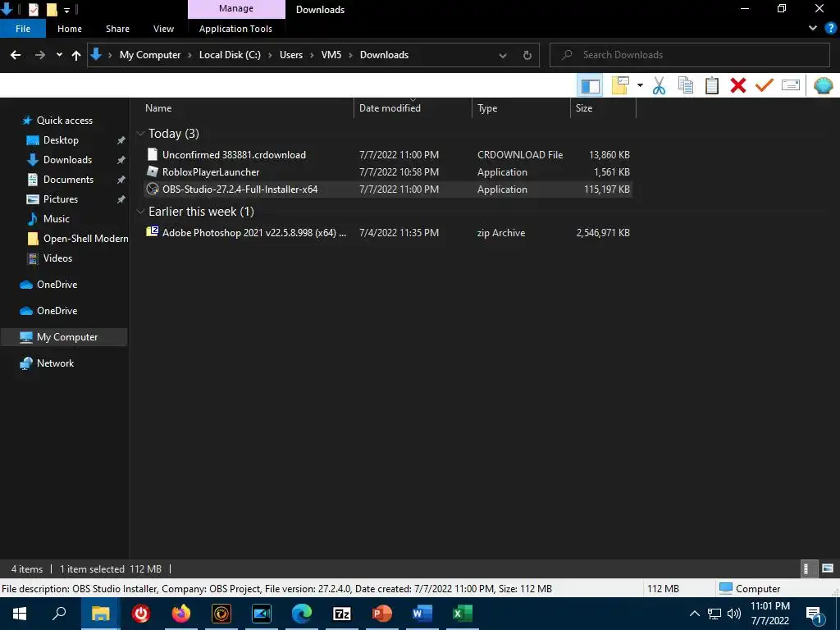
Task: Open Help with the question mark icon
Action: 831,29
